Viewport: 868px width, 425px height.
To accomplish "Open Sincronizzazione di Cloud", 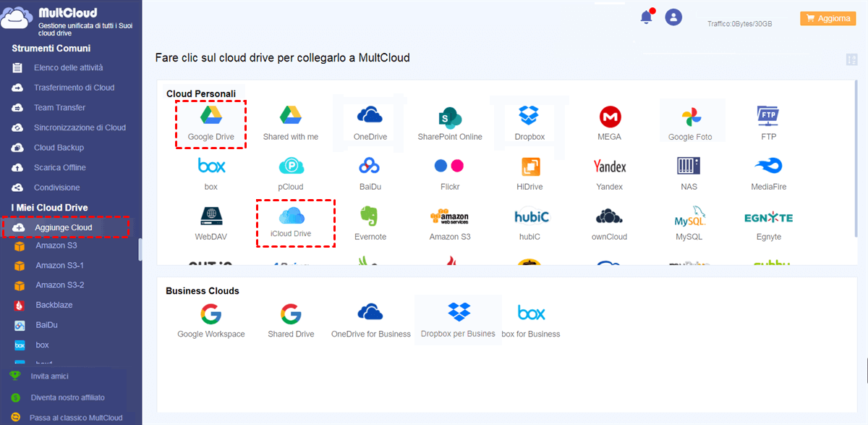I will [80, 127].
